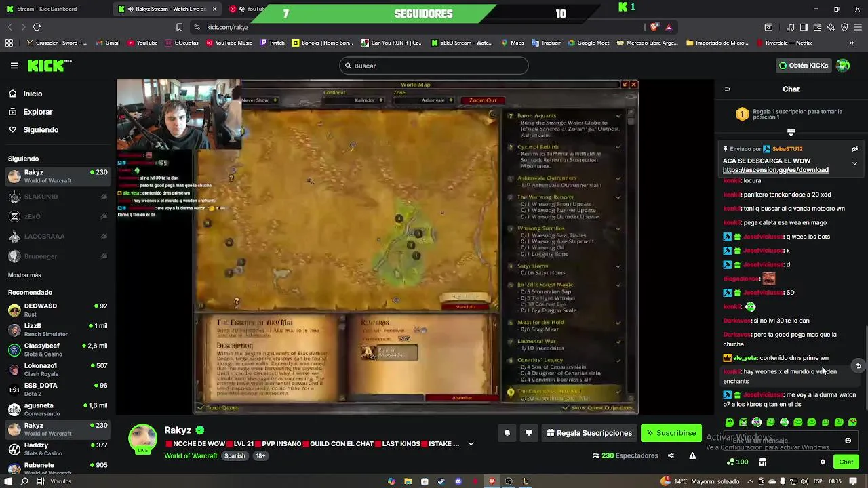The image size is (868, 488).
Task: Open agusneta recommended channel
Action: (57, 409)
